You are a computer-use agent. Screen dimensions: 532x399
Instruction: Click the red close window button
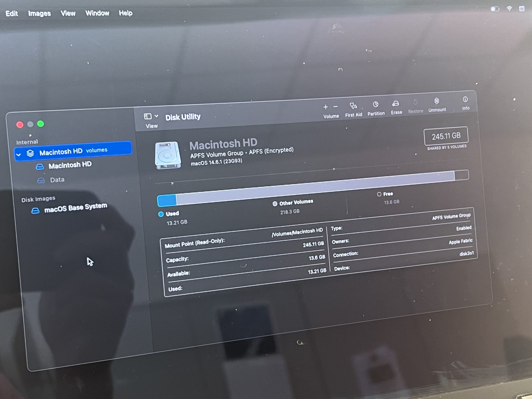[20, 124]
